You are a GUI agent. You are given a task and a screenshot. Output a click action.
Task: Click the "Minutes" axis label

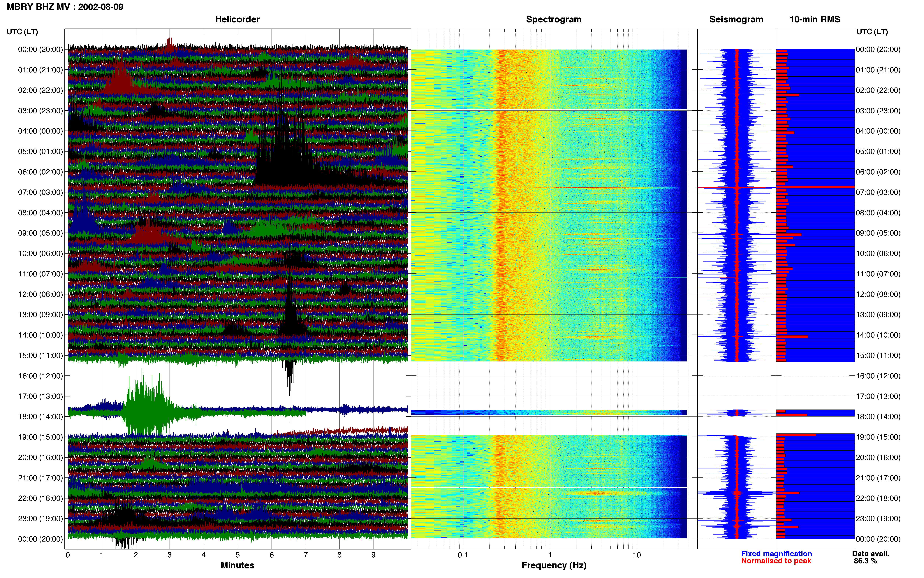tap(237, 565)
